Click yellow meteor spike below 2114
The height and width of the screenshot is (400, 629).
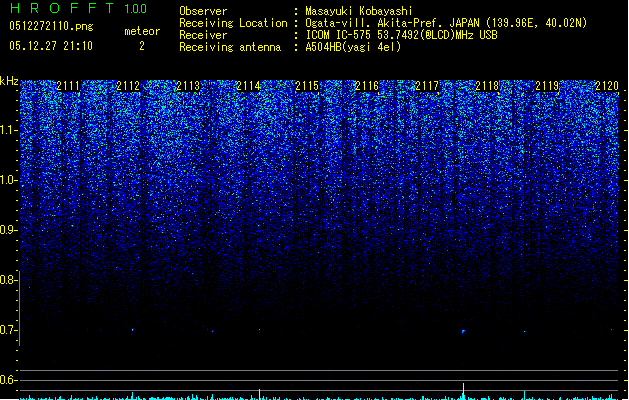click(x=260, y=394)
